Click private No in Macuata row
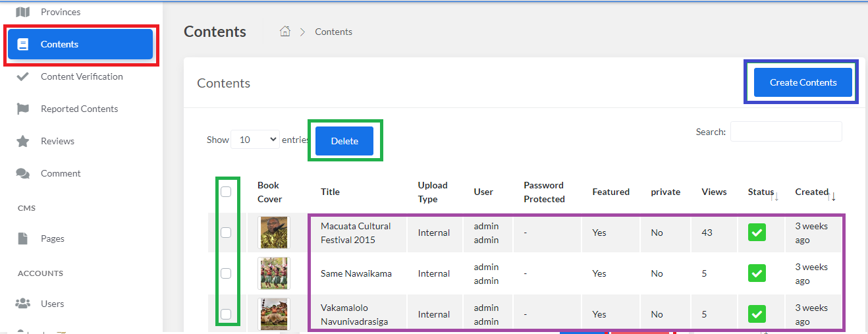This screenshot has height=334, width=868. (657, 233)
